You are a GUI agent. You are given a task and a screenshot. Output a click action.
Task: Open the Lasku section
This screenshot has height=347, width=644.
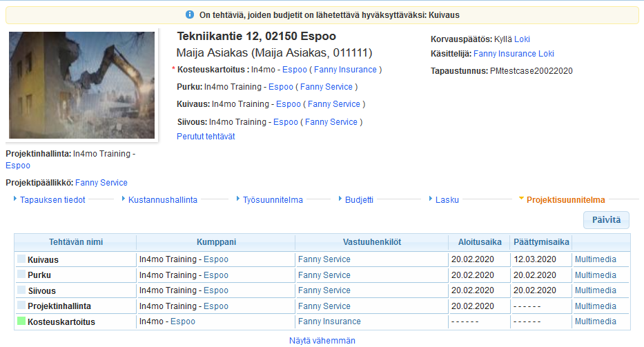tap(445, 200)
